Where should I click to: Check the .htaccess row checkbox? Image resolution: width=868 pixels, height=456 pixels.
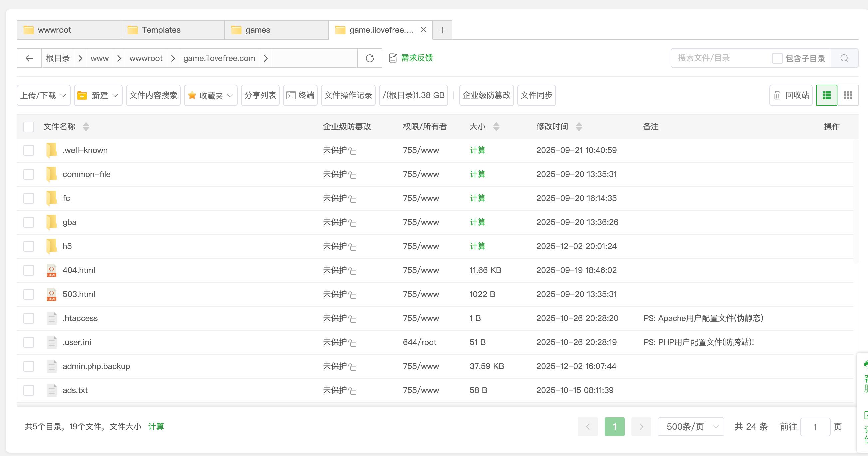coord(29,318)
